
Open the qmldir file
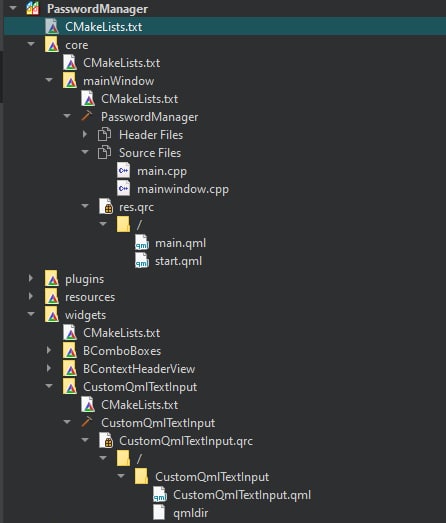pyautogui.click(x=190, y=513)
